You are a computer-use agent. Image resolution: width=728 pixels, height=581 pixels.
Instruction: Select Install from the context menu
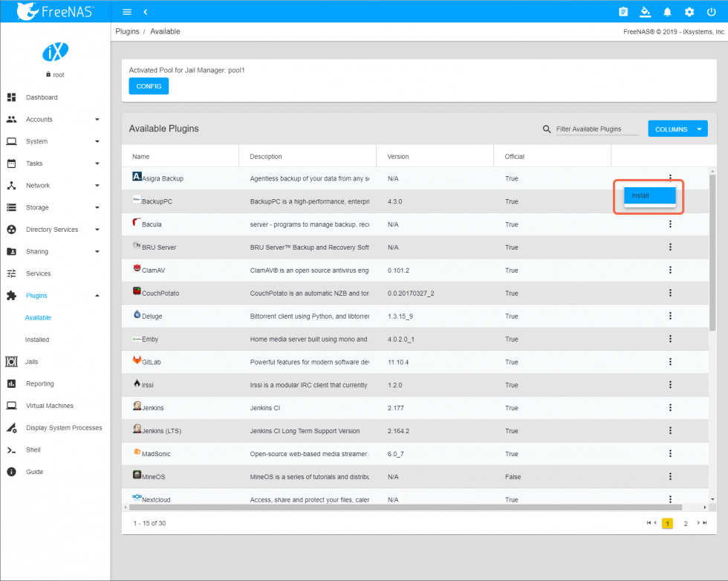coord(649,195)
